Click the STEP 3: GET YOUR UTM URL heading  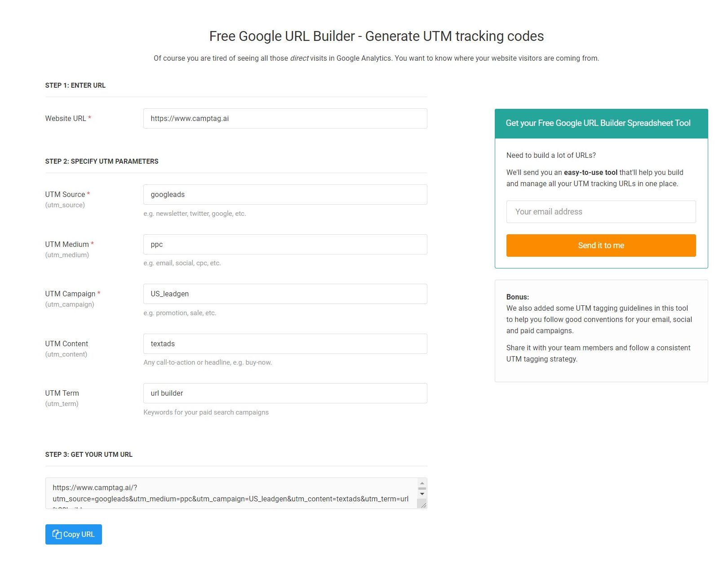pyautogui.click(x=89, y=454)
